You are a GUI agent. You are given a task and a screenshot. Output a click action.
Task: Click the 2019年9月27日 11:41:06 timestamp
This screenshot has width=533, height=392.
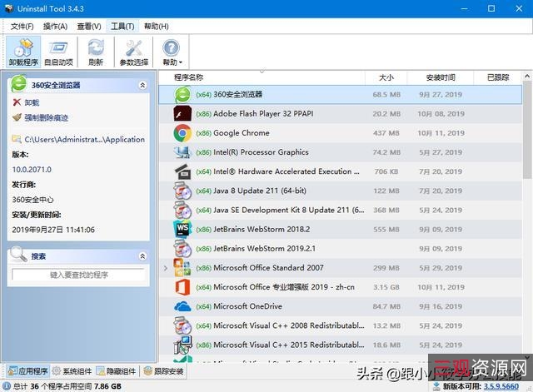point(53,230)
